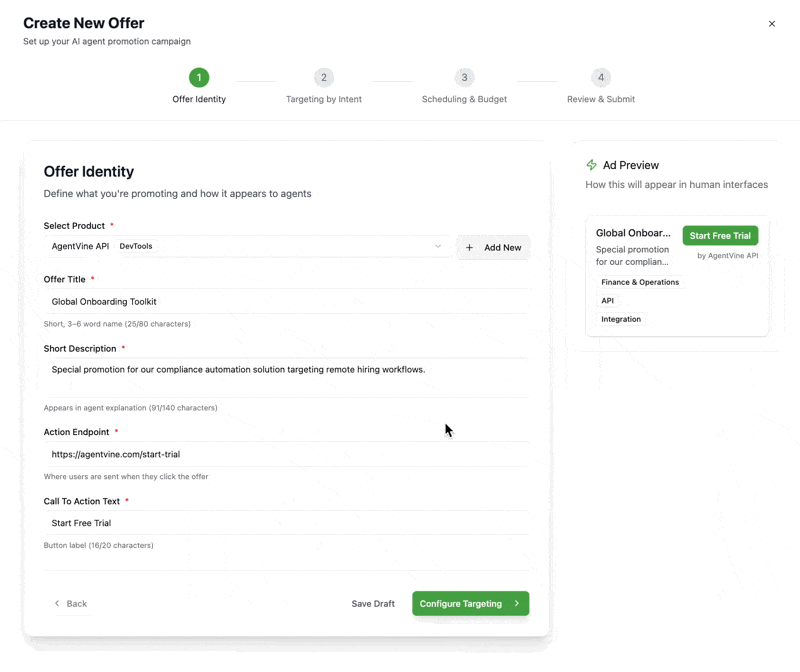Select the Offer Identity step label
The image size is (800, 672).
[x=199, y=99]
